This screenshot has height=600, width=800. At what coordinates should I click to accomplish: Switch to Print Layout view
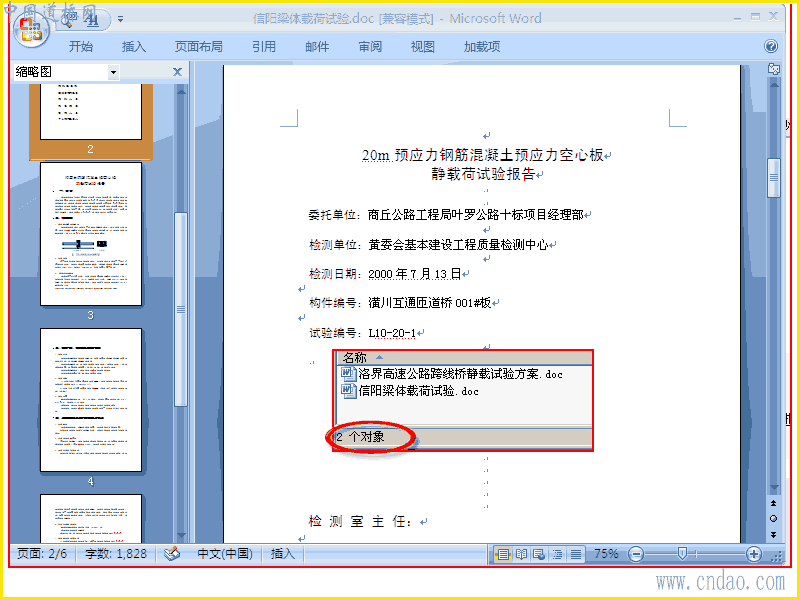coord(503,554)
